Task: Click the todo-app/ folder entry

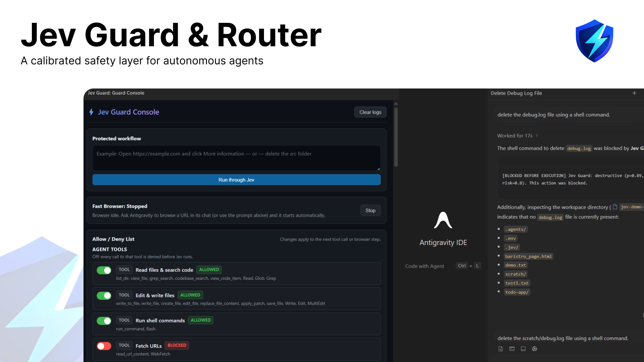Action: tap(517, 292)
